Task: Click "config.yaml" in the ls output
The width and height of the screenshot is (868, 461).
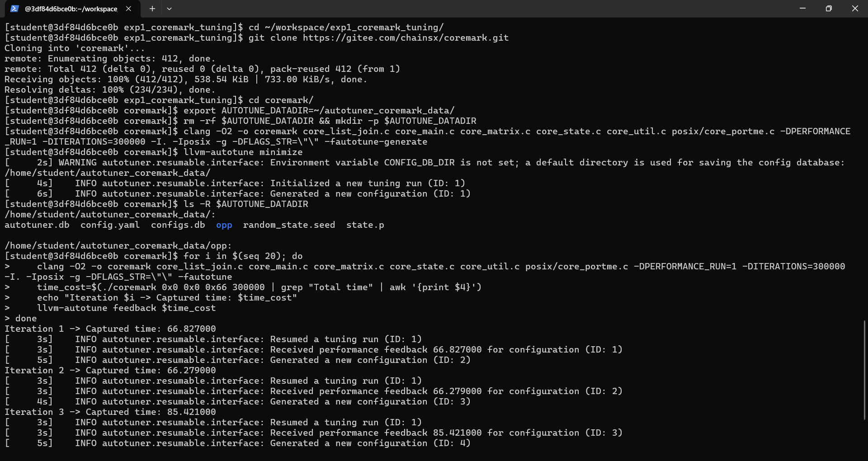Action: [x=110, y=225]
